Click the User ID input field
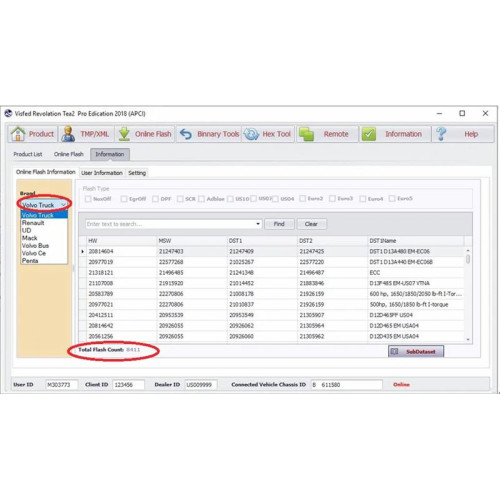 61,385
